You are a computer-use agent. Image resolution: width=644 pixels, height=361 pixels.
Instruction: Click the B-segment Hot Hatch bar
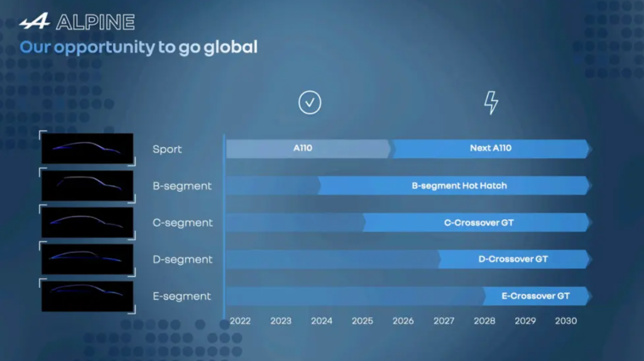click(x=459, y=186)
